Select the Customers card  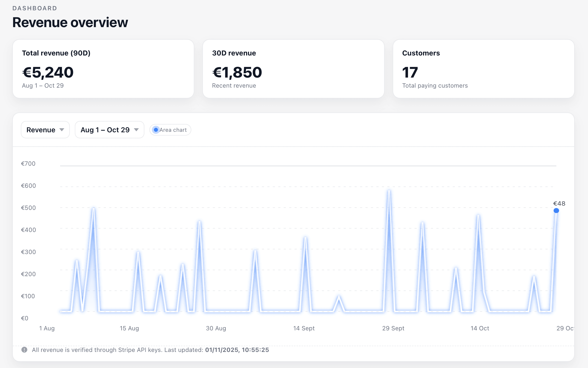tap(483, 69)
